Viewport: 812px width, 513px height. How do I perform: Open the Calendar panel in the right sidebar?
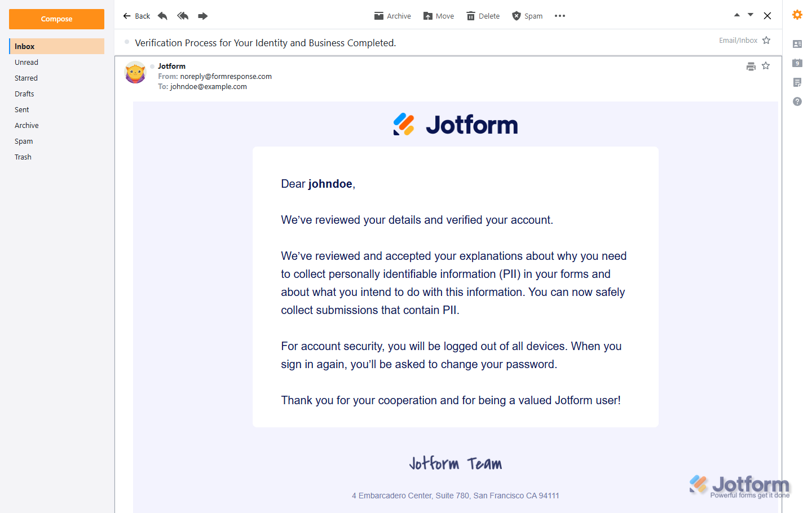coord(797,63)
